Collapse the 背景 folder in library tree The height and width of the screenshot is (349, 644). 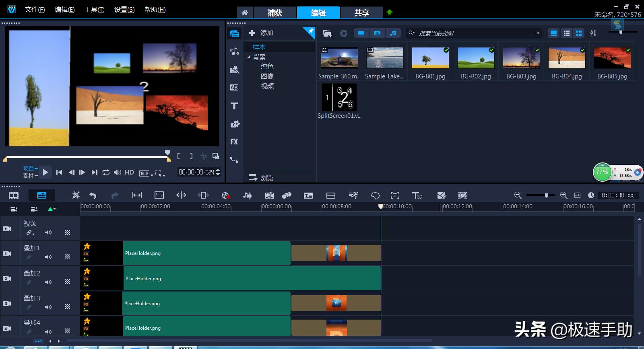pos(249,57)
